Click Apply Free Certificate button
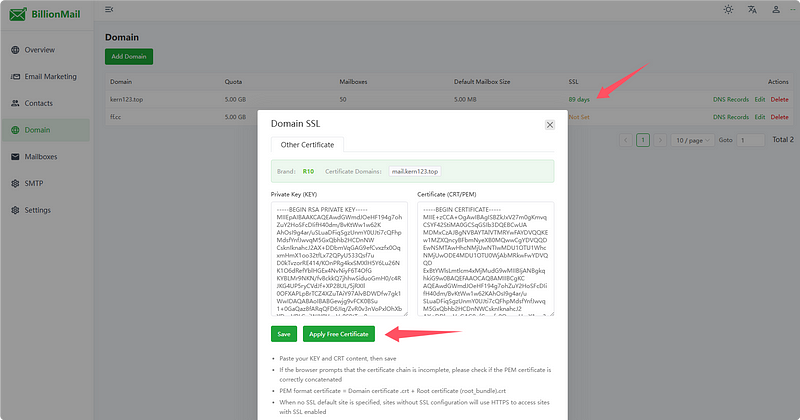The width and height of the screenshot is (800, 420). (339, 334)
